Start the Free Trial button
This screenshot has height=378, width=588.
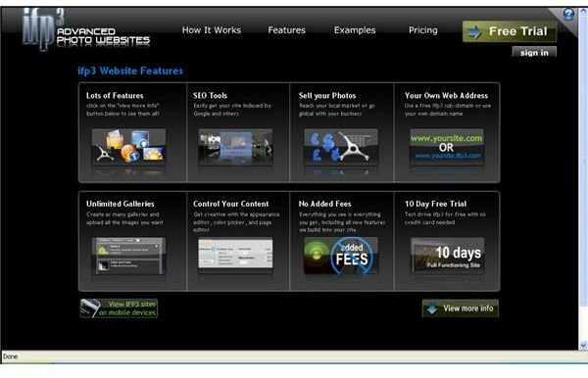click(x=510, y=31)
